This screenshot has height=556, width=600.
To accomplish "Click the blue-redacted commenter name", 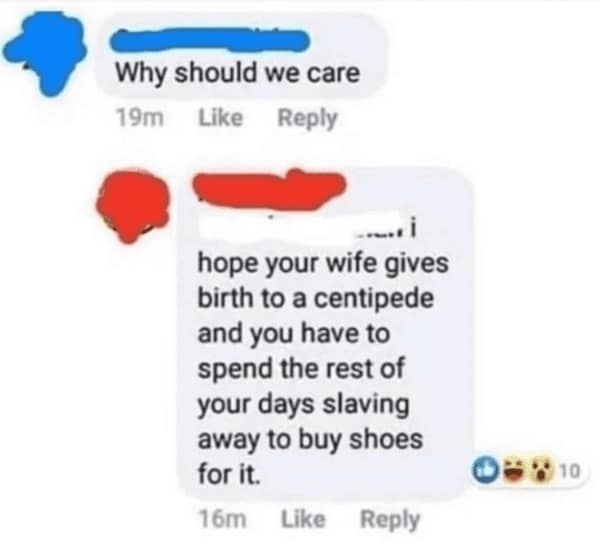I will (210, 40).
